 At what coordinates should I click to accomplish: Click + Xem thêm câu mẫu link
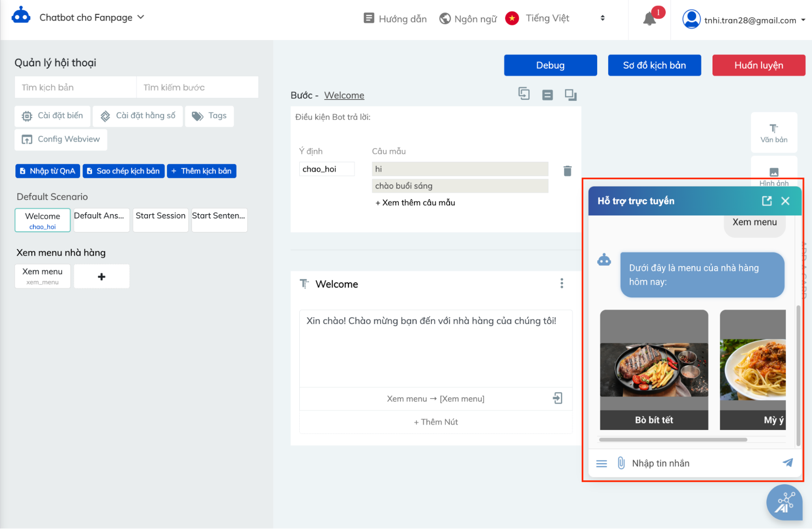click(x=415, y=202)
